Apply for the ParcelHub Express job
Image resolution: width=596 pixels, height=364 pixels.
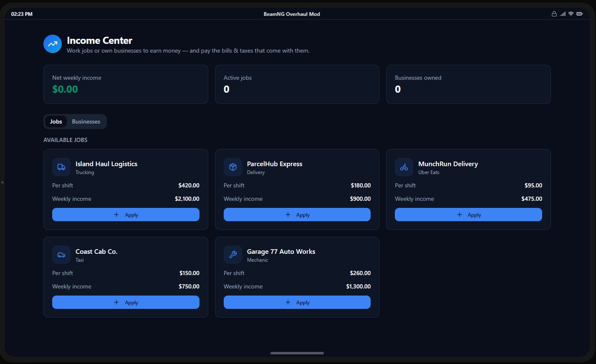coord(297,215)
